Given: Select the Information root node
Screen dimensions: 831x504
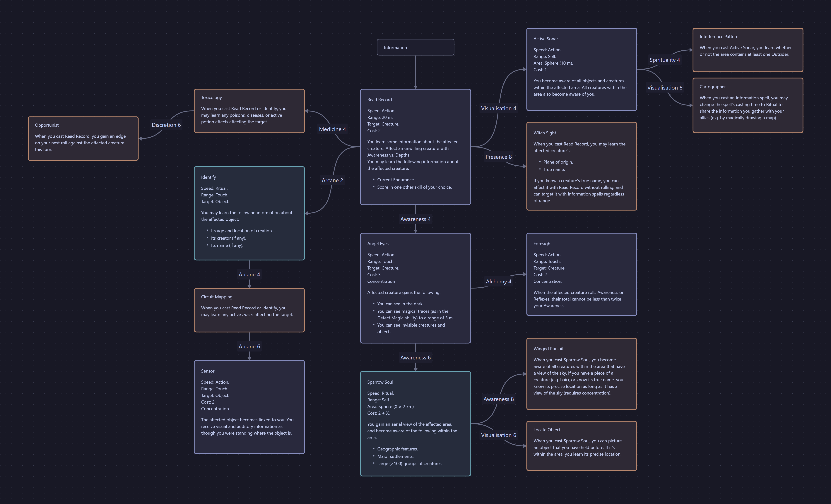Looking at the screenshot, I should [415, 47].
